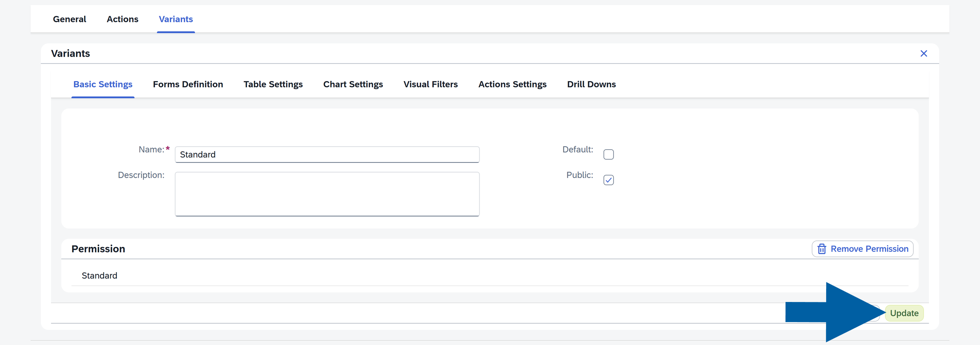Show the Visual Filters tab
Viewport: 980px width, 345px height.
click(x=430, y=84)
